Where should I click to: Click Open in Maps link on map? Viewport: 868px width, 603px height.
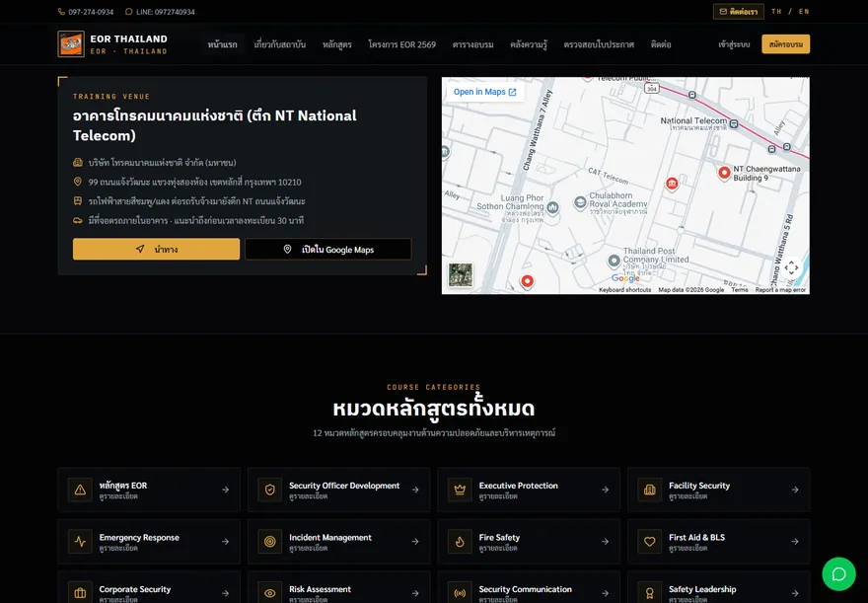click(485, 92)
